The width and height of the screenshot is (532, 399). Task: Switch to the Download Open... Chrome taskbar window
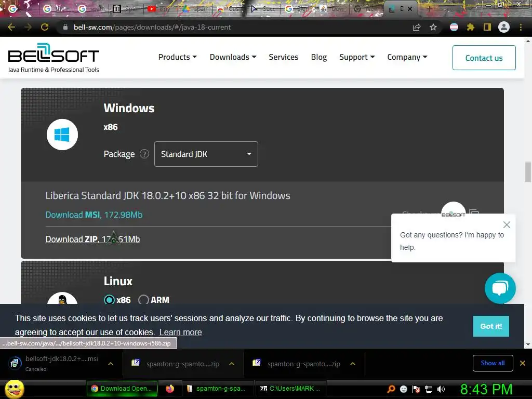click(122, 389)
